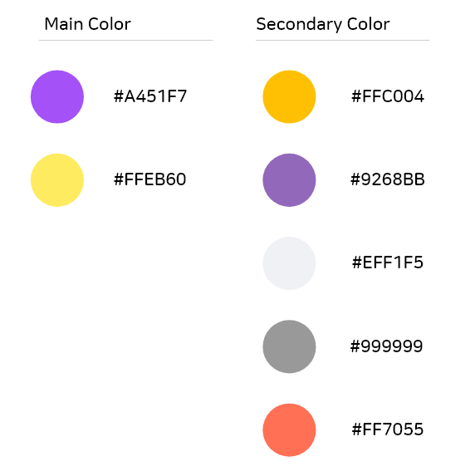
Task: Select the muted purple #9268BB swatch
Action: [289, 180]
